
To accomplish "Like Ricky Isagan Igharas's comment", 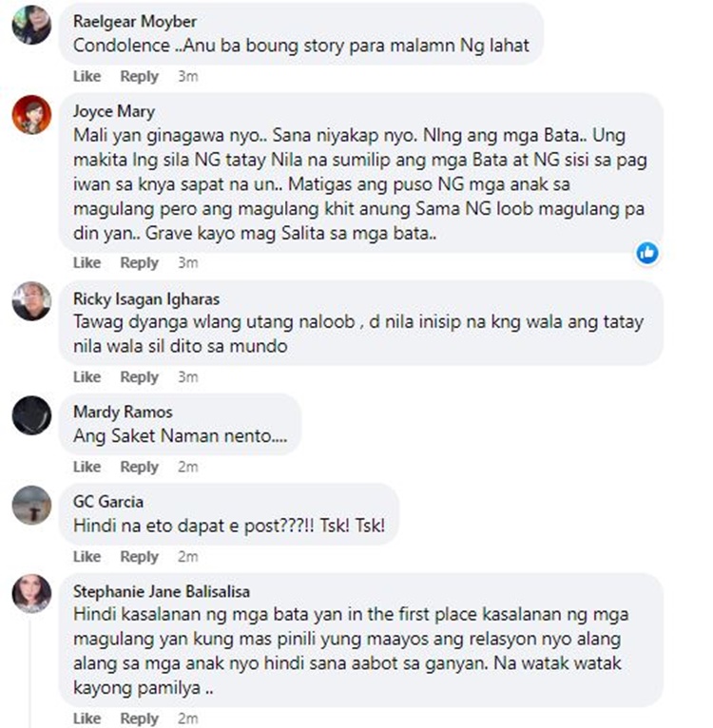I will [x=87, y=377].
